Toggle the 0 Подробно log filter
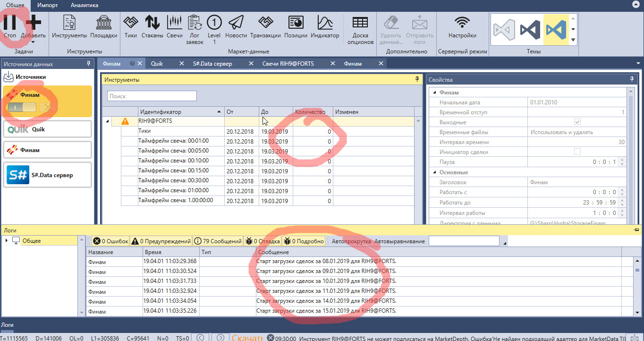 (304, 241)
